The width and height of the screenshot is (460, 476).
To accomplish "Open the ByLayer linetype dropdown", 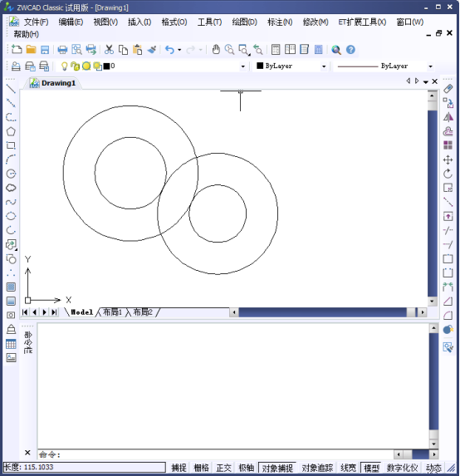I will (430, 66).
